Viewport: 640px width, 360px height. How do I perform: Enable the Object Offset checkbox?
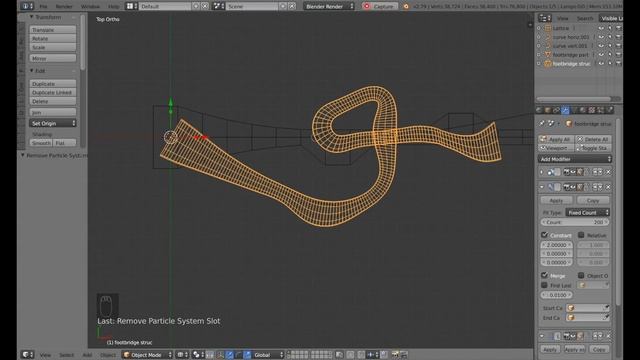[581, 276]
